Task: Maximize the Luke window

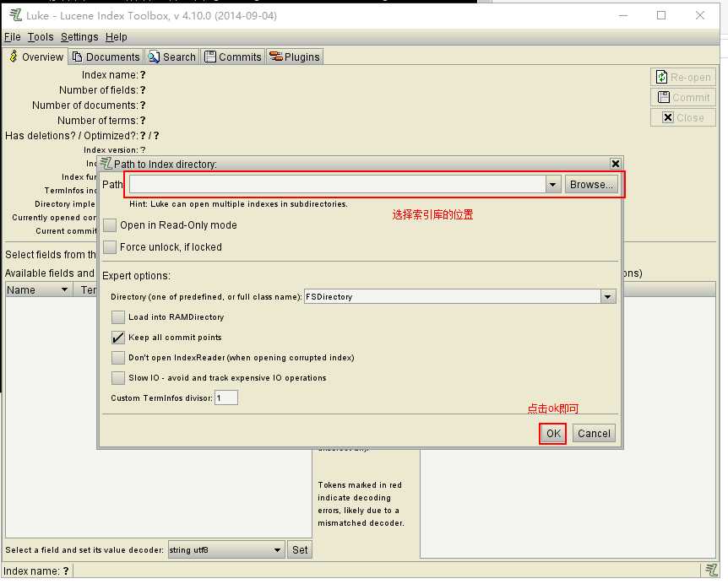Action: tap(661, 15)
